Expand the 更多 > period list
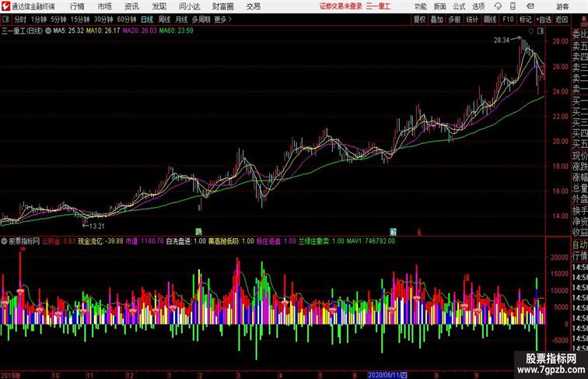Viewport: 588px width, 379px height. (222, 19)
